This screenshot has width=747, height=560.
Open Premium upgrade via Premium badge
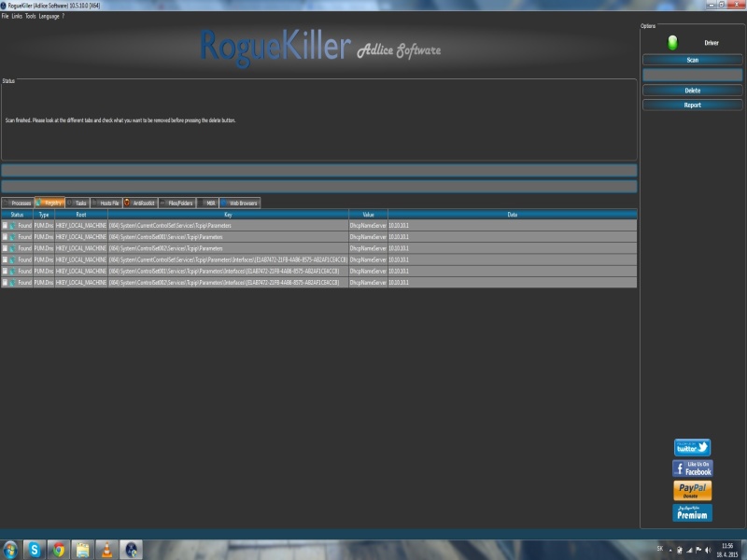(691, 511)
